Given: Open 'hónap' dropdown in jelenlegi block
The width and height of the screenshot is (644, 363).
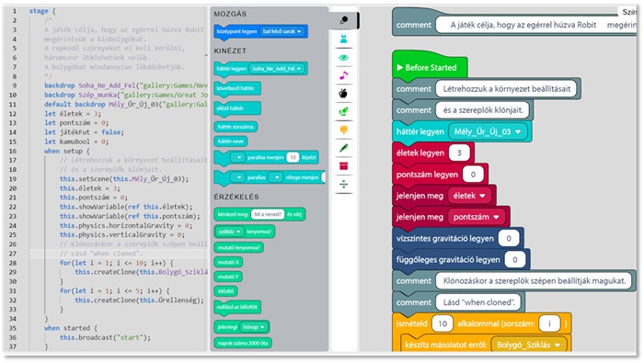Looking at the screenshot, I should 253,327.
